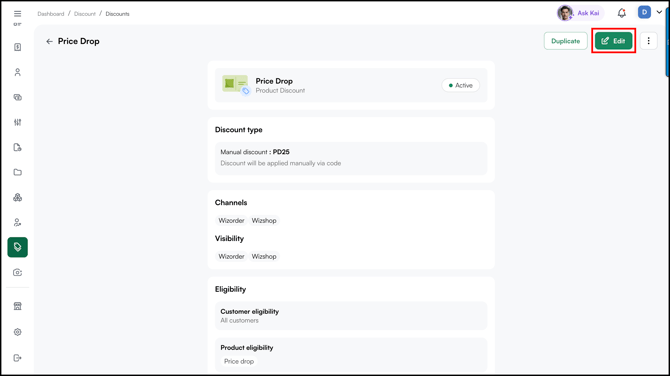Screen dimensions: 670x376
Task: Click 'Discount will be applied manually via code'
Action: tap(281, 163)
